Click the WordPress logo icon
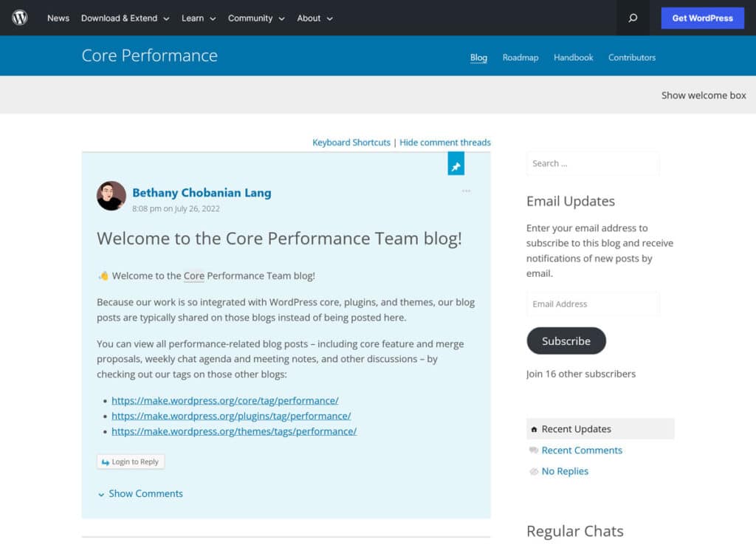 20,18
